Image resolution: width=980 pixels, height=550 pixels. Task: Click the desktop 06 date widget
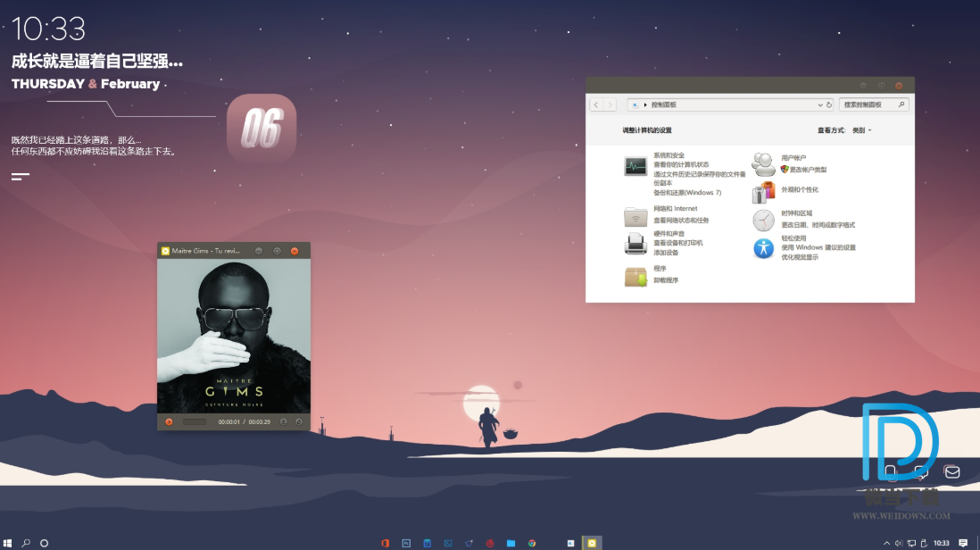(262, 129)
